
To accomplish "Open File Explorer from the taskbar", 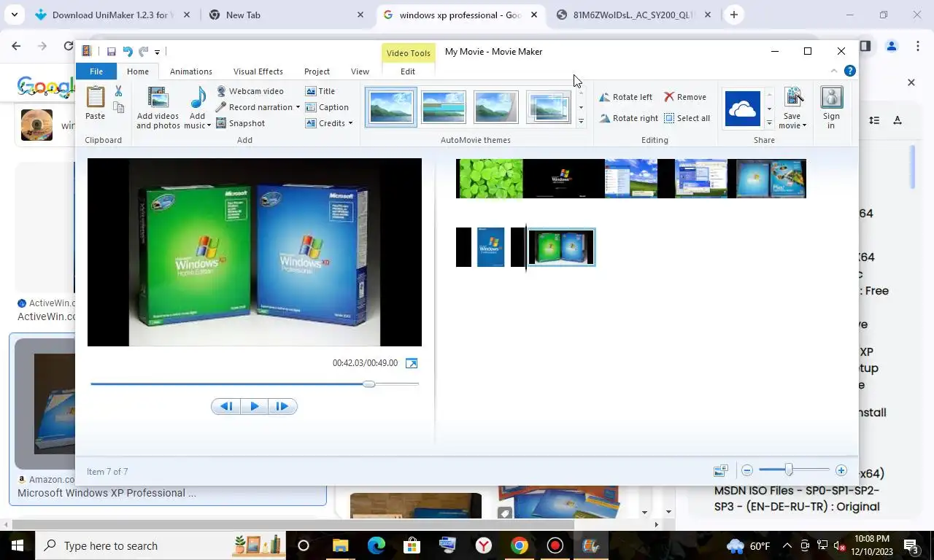I will pyautogui.click(x=341, y=545).
